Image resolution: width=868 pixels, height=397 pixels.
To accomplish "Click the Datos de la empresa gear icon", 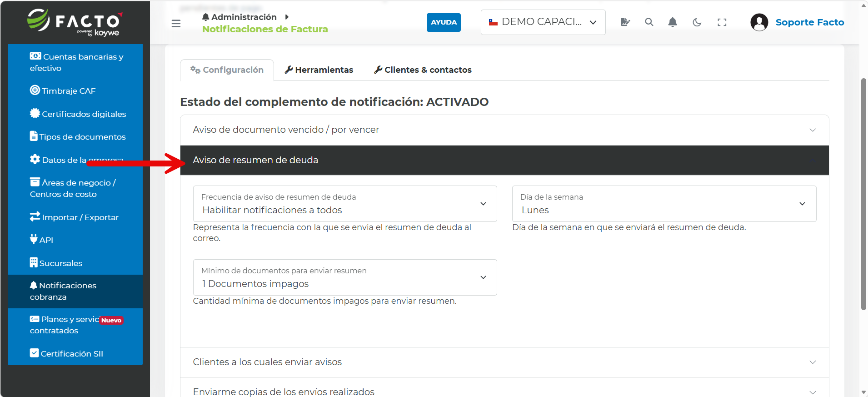I will (35, 159).
